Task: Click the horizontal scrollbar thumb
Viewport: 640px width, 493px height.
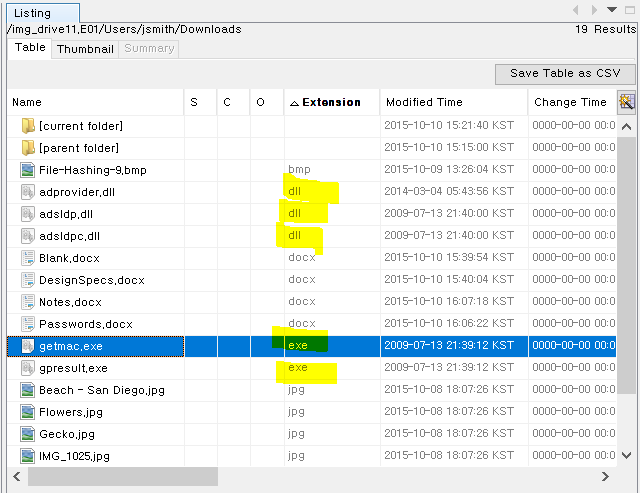Action: [123, 476]
